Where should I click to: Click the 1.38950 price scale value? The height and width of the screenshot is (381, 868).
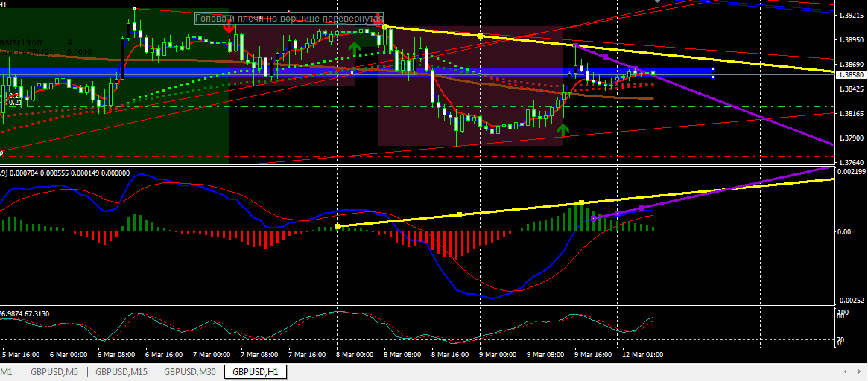pos(852,40)
